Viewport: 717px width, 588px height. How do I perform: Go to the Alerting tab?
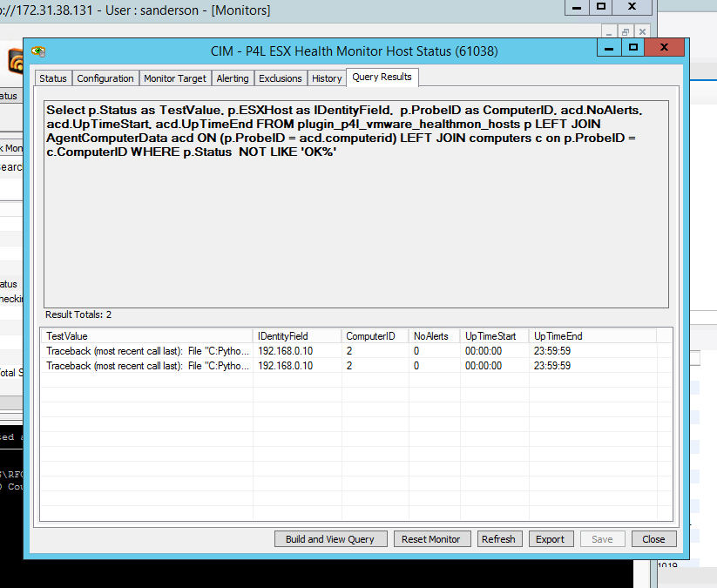(233, 78)
